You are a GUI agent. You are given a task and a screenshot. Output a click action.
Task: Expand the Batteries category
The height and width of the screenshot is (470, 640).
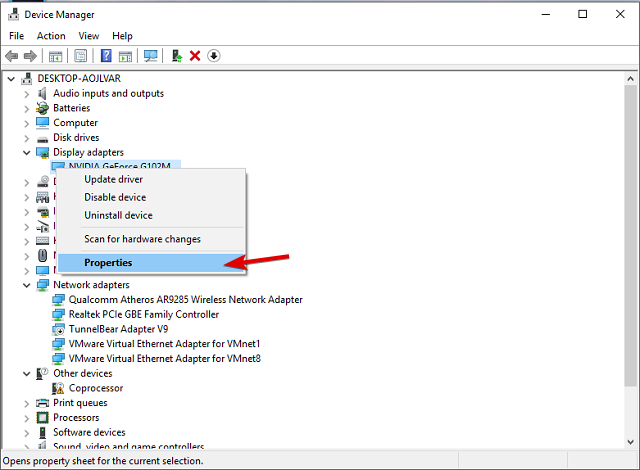27,109
